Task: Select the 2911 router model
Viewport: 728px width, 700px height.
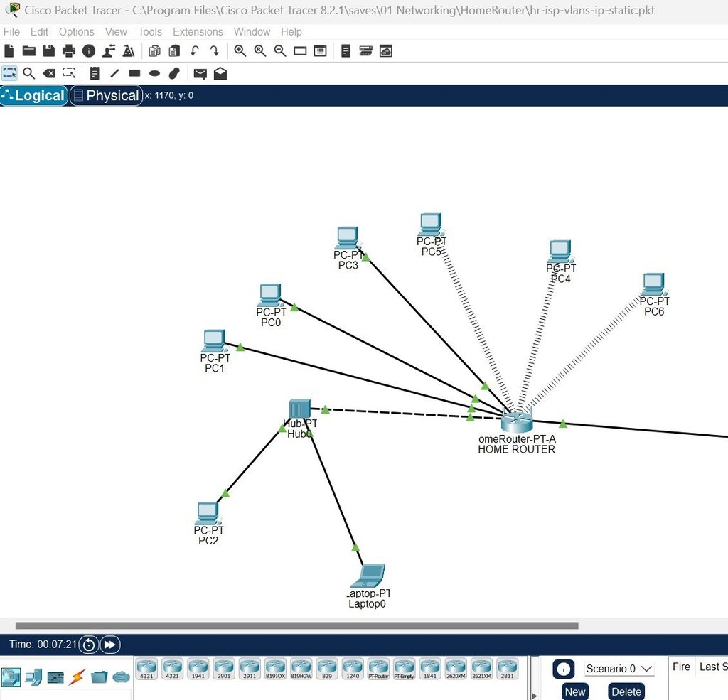Action: 250,668
